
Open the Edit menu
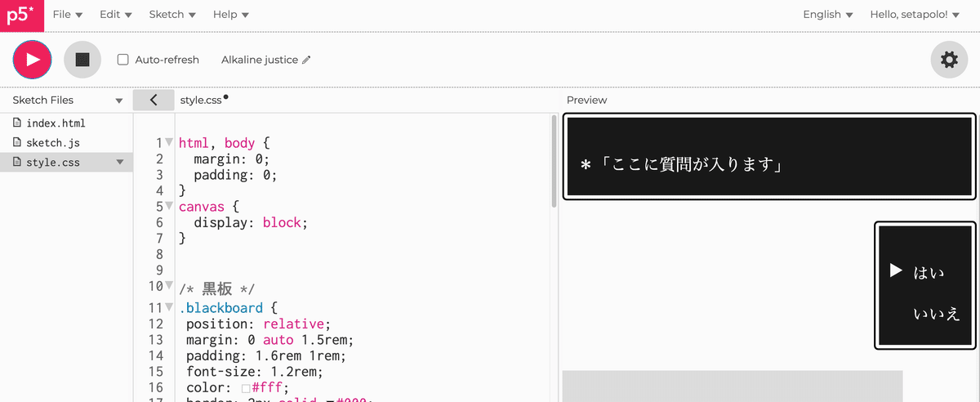point(115,15)
